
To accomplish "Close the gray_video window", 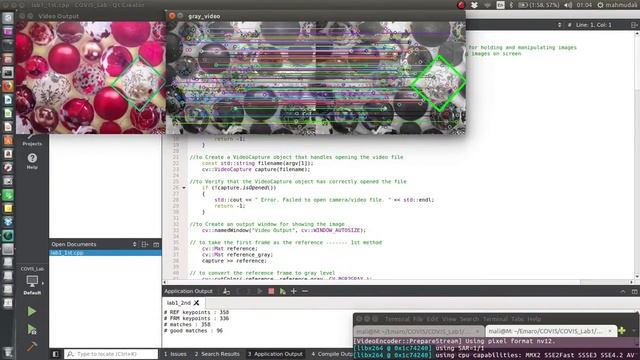I will (172, 16).
